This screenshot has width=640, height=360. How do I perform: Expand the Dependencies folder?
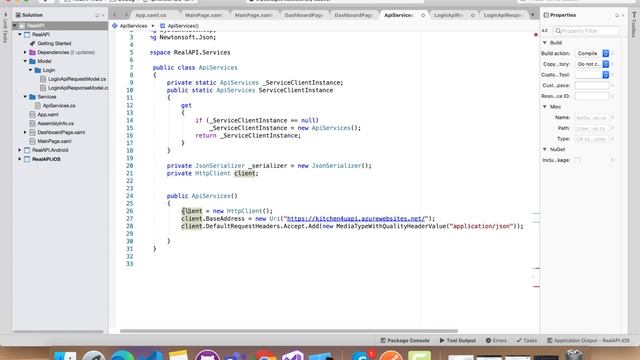pyautogui.click(x=25, y=52)
